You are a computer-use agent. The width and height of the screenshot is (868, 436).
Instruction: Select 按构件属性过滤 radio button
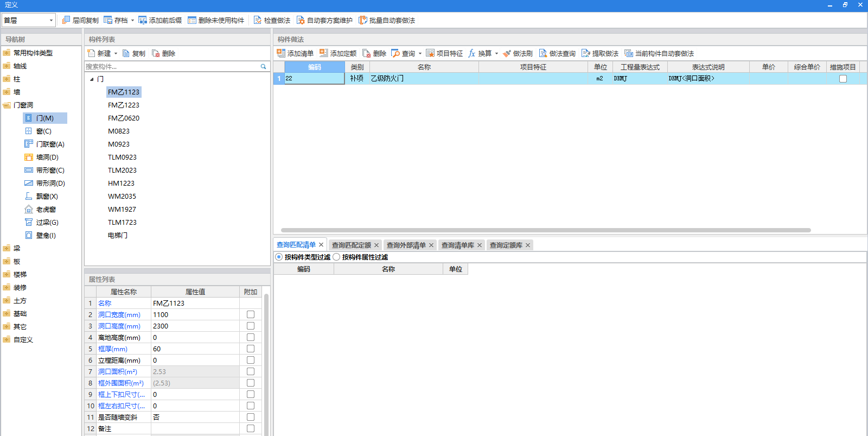(x=336, y=257)
